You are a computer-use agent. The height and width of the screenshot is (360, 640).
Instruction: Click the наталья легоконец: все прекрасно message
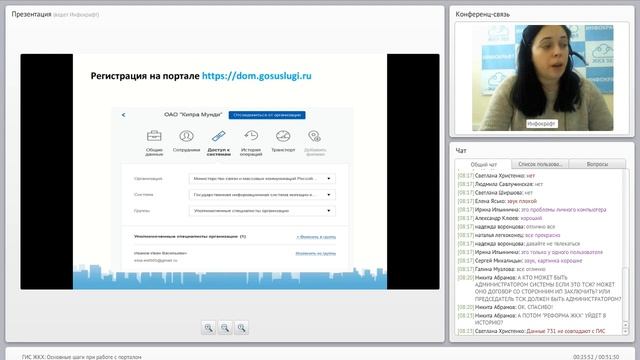click(x=509, y=235)
